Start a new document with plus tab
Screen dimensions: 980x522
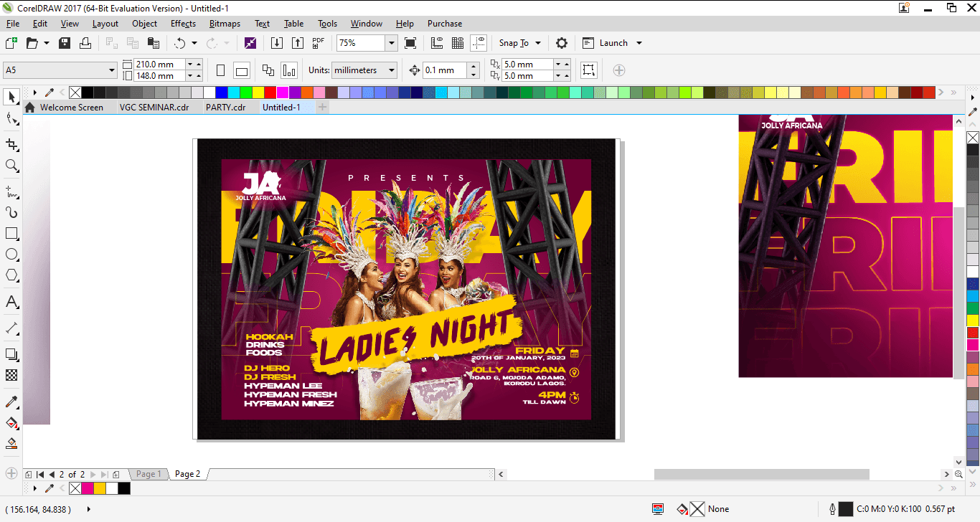(323, 108)
